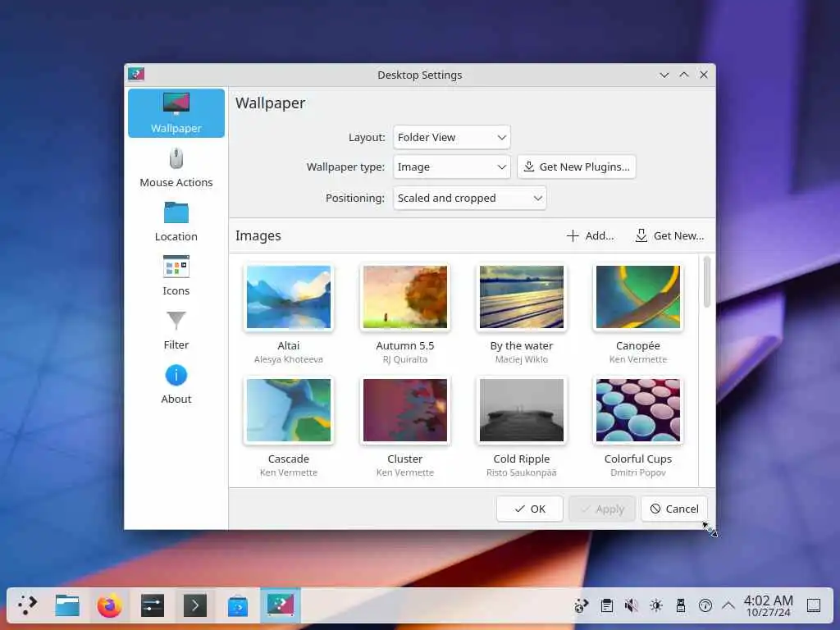Open Konsole terminal from taskbar
The image size is (840, 630).
click(195, 605)
